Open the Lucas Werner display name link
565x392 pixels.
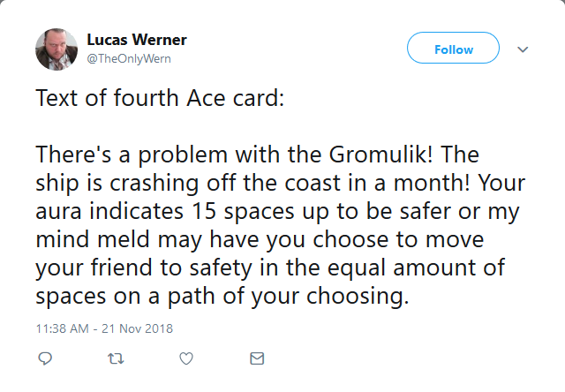(x=137, y=40)
